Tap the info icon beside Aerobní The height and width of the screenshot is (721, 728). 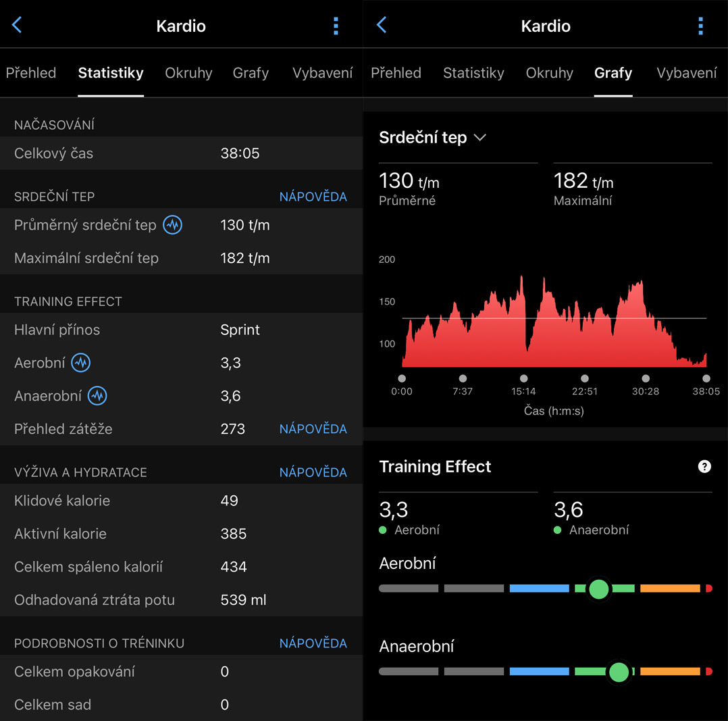pos(81,363)
